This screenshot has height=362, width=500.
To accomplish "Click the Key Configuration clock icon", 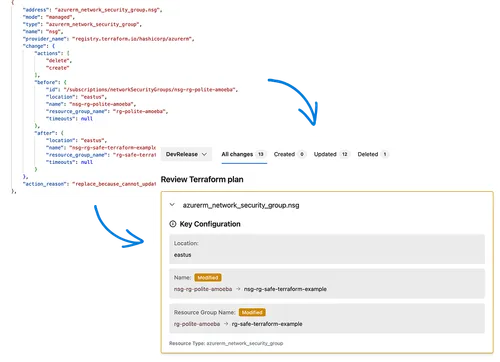I will pos(173,224).
